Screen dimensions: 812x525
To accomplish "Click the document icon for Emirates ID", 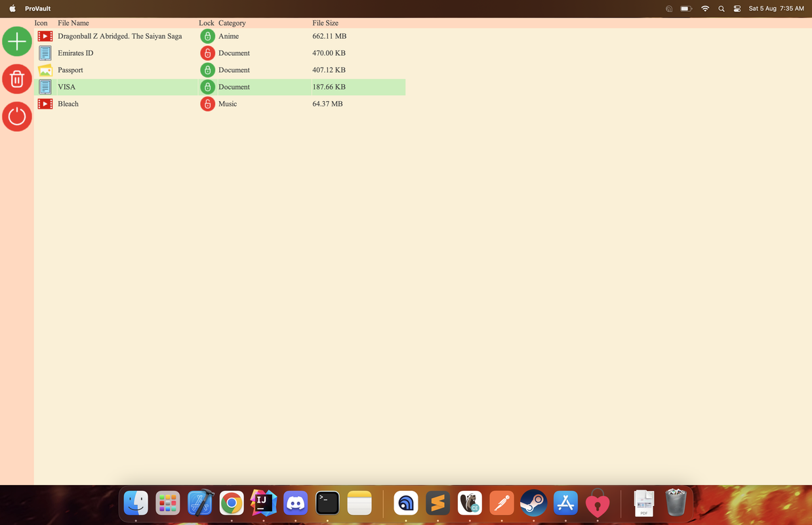I will pyautogui.click(x=45, y=53).
